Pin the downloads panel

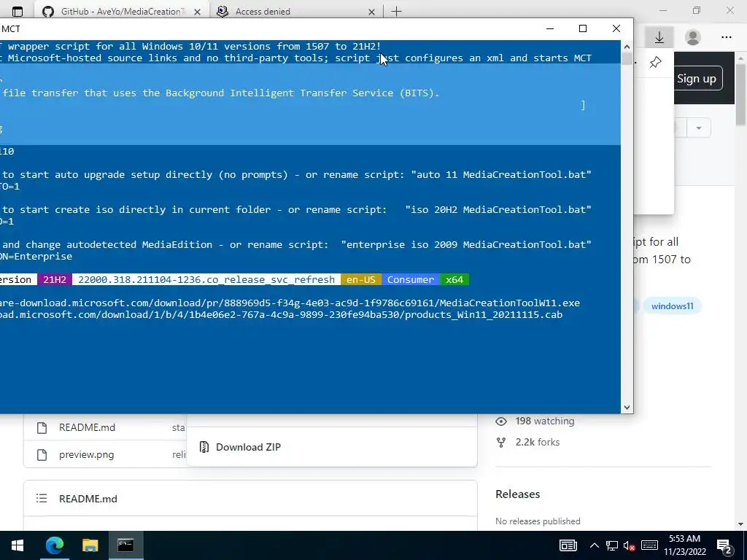click(656, 62)
